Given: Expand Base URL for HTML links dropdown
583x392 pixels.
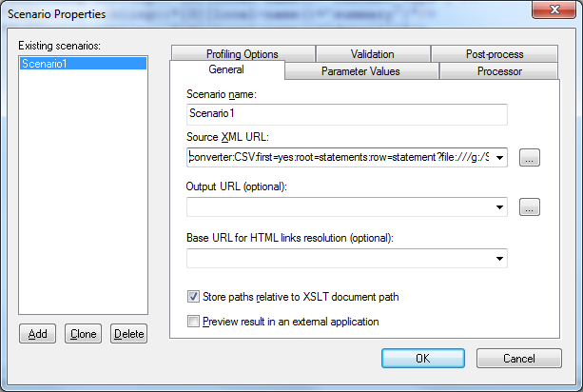Looking at the screenshot, I should (499, 258).
